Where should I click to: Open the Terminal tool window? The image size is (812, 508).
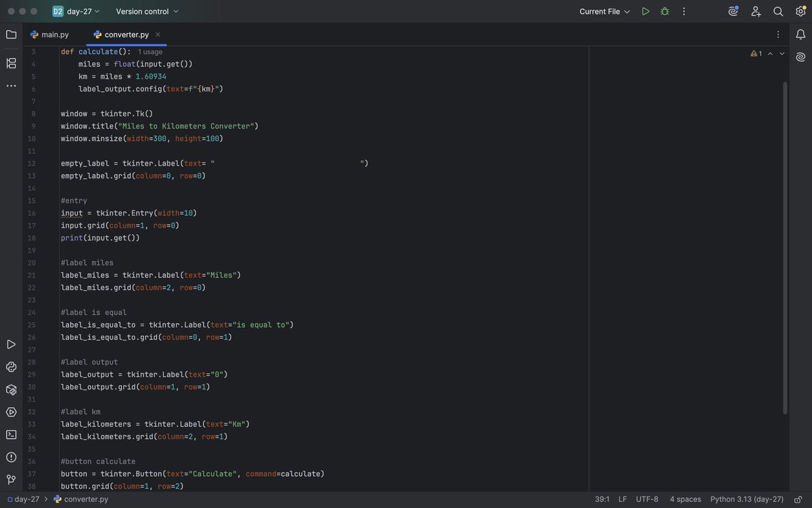pos(11,434)
